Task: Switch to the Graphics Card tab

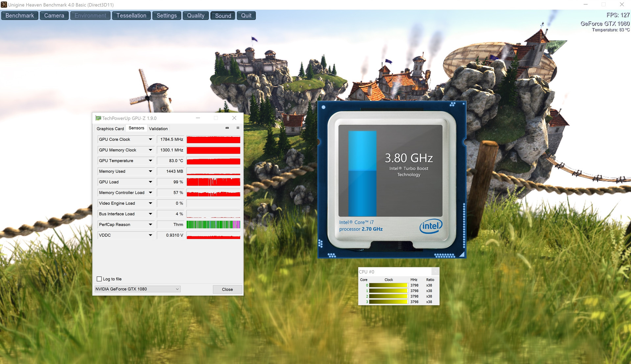Action: [110, 129]
